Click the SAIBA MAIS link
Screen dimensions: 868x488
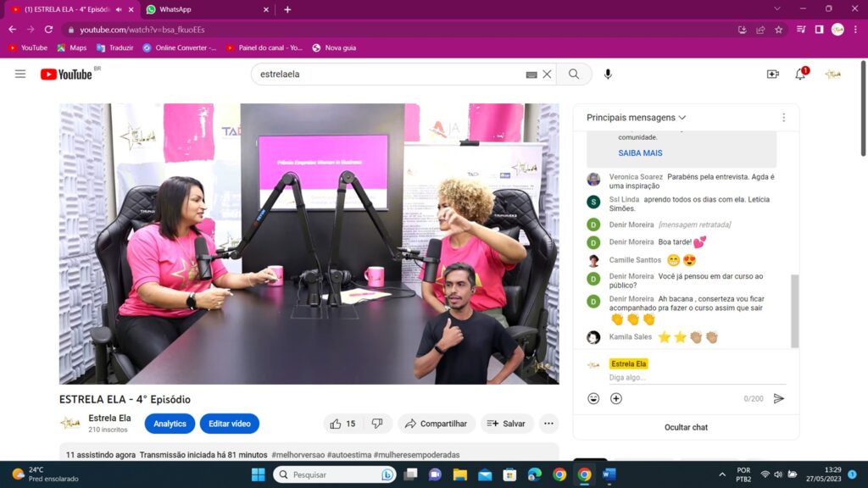click(640, 153)
